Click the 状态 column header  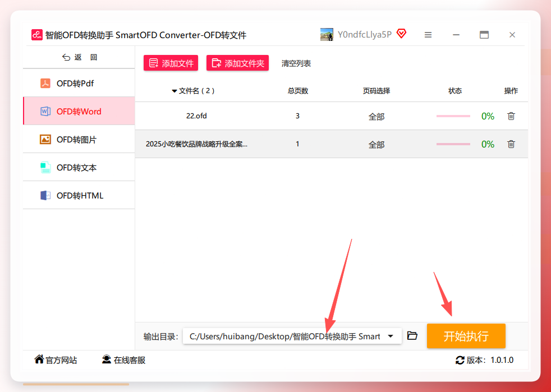point(455,91)
